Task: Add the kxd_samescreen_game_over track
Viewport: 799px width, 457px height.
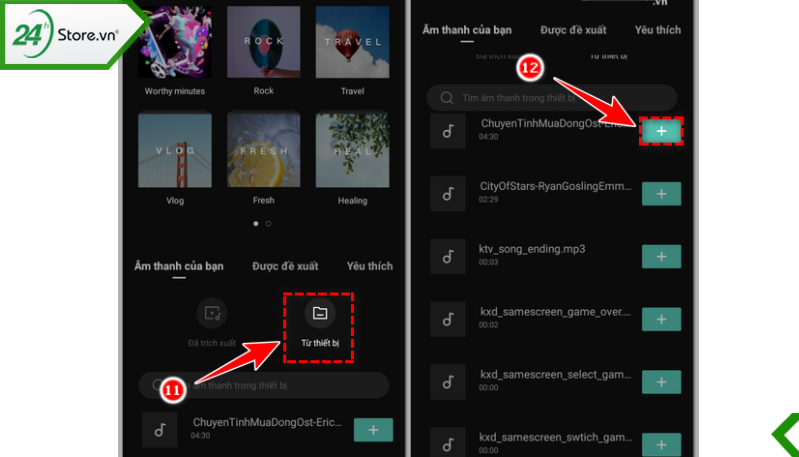Action: pyautogui.click(x=661, y=319)
